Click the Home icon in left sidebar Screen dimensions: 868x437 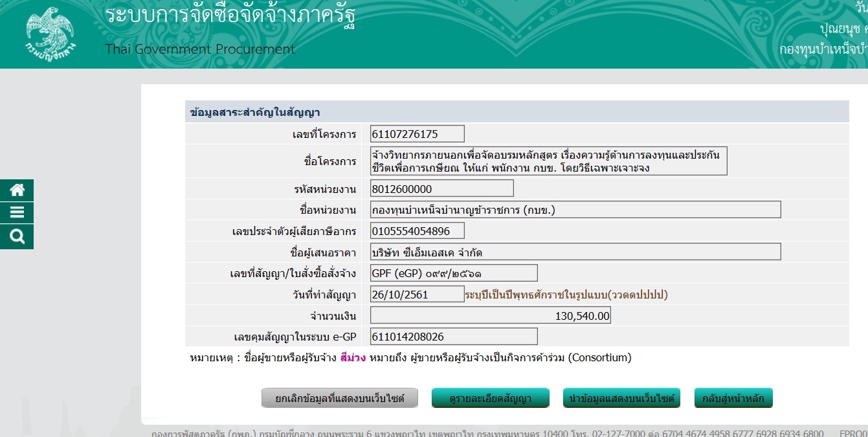(17, 190)
